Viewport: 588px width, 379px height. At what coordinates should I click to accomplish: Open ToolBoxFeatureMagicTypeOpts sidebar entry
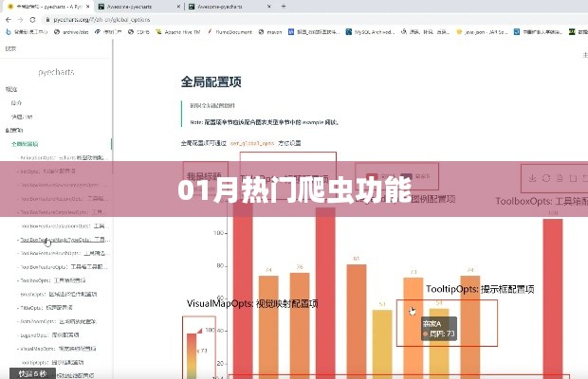coord(64,240)
